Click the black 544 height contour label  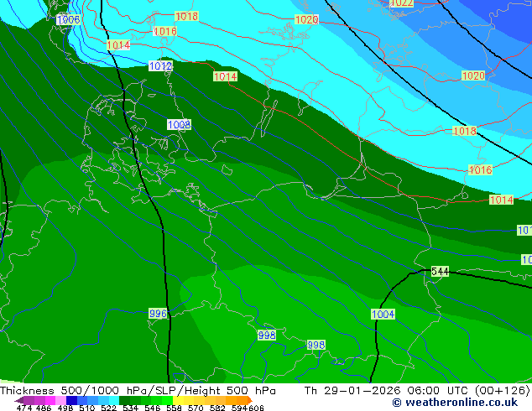(440, 271)
